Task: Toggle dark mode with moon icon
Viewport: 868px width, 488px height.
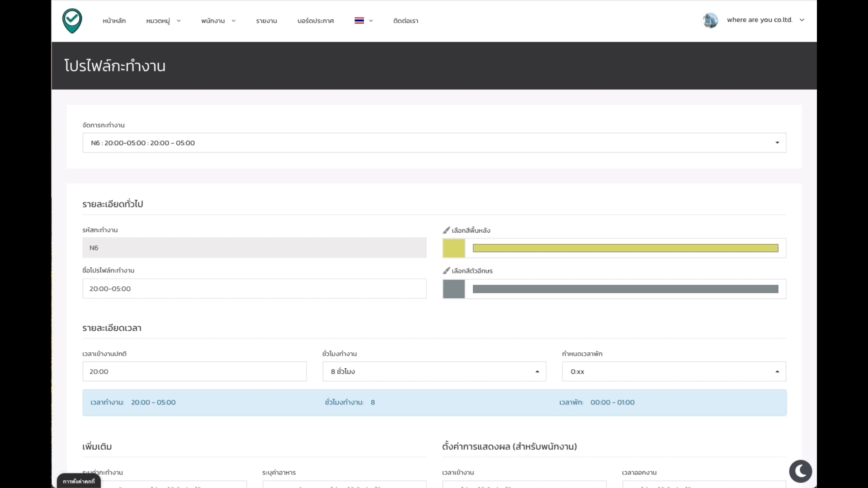Action: coord(800,471)
